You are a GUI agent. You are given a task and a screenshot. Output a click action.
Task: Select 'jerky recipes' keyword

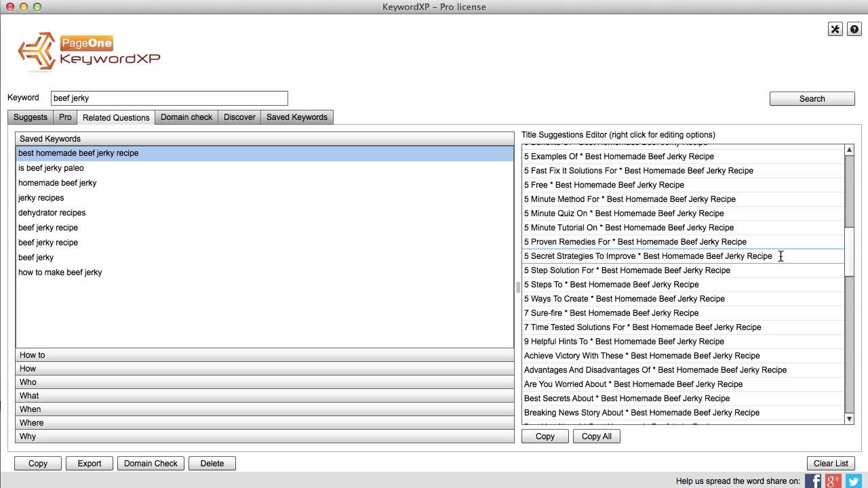(264, 198)
